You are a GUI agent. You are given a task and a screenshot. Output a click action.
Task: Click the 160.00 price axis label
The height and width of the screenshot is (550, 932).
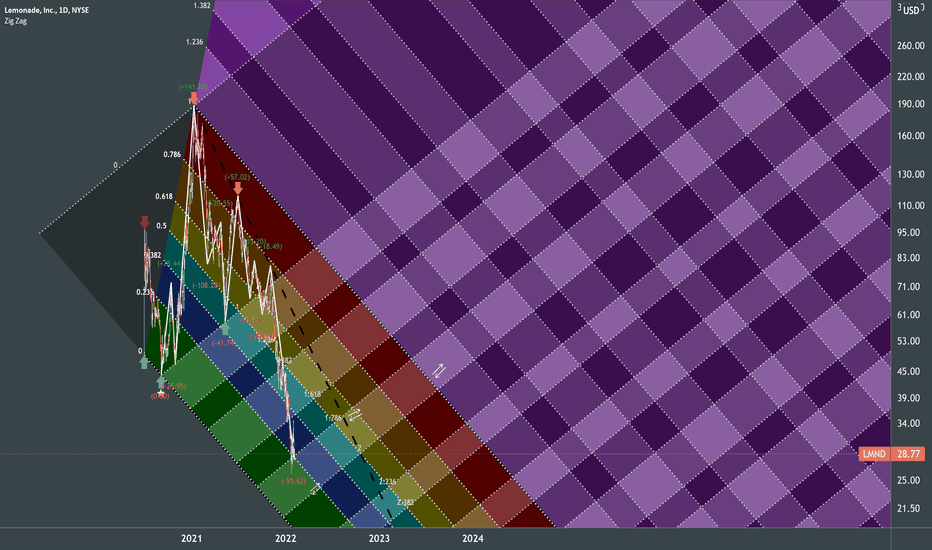(x=911, y=136)
